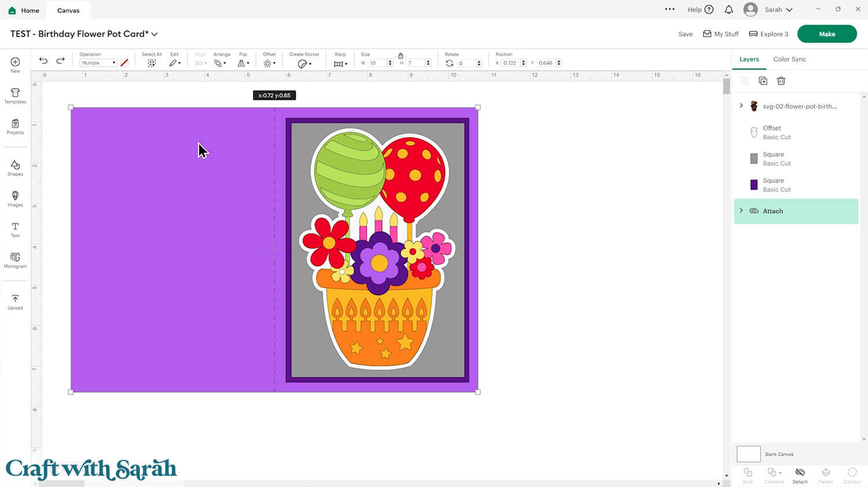Detach the selected attached layers
868x487 pixels.
(800, 474)
